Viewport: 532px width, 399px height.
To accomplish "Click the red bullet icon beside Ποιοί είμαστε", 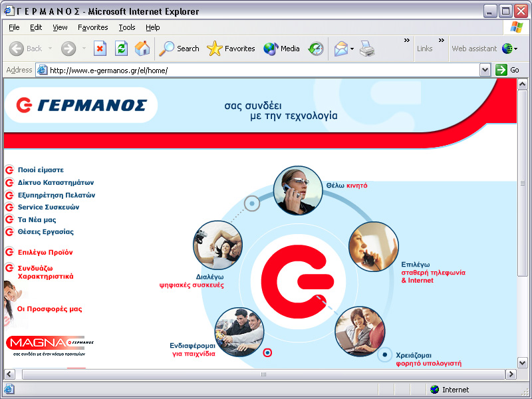I will 9,170.
